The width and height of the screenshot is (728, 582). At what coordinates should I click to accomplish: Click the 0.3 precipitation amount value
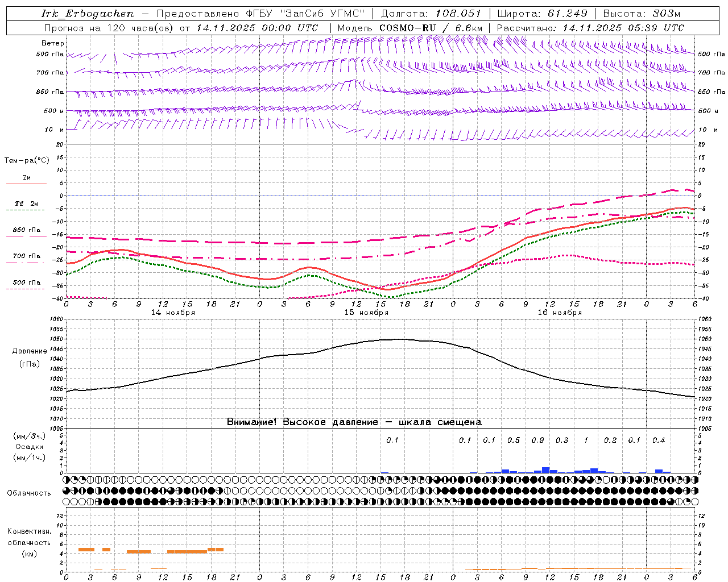point(562,440)
